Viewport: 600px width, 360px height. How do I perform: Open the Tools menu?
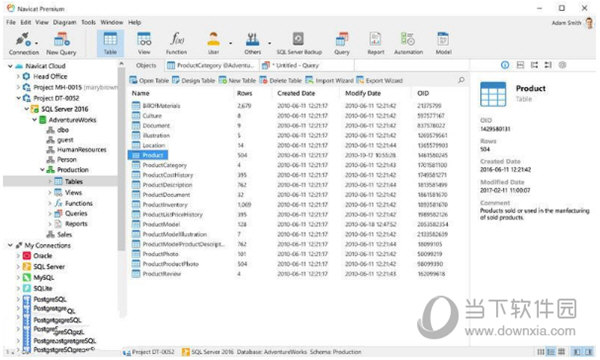pyautogui.click(x=88, y=22)
